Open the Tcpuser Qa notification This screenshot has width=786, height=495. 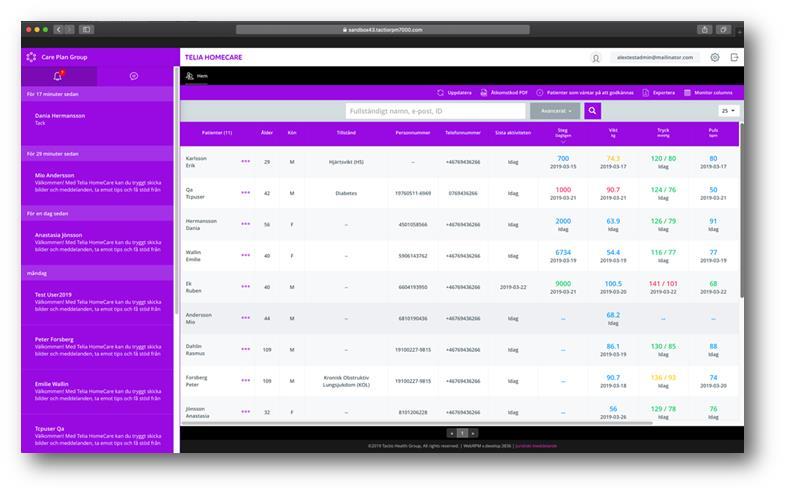point(97,434)
